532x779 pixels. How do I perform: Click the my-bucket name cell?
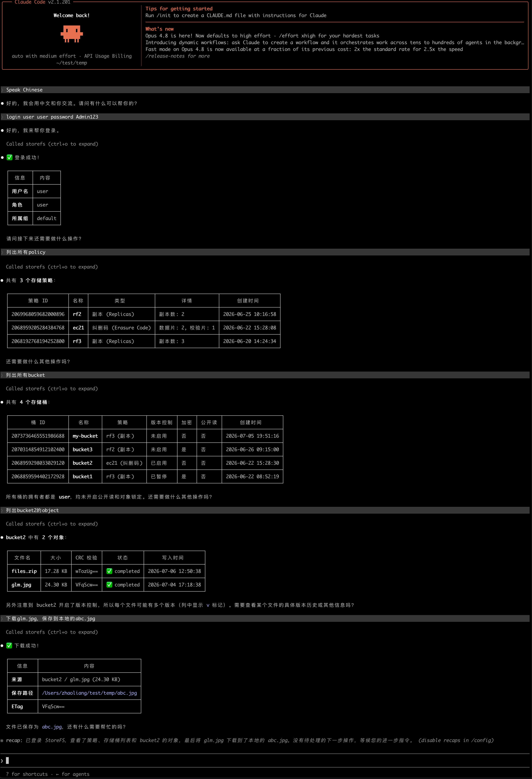[x=85, y=436]
